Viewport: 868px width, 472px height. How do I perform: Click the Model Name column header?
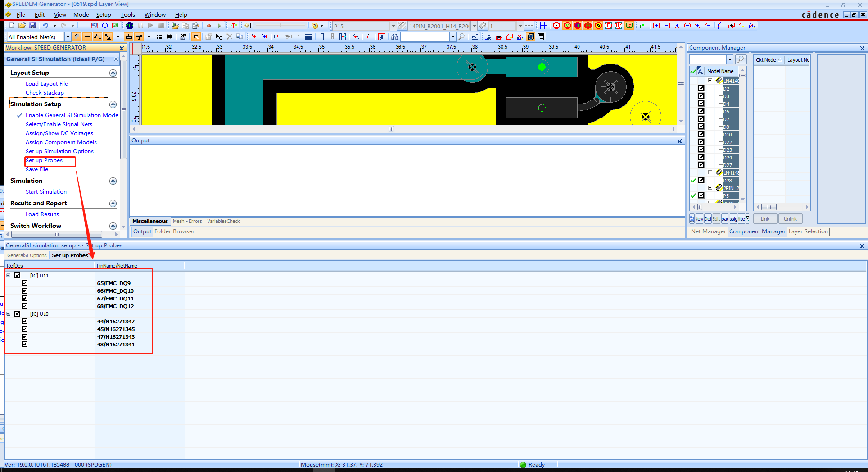720,71
